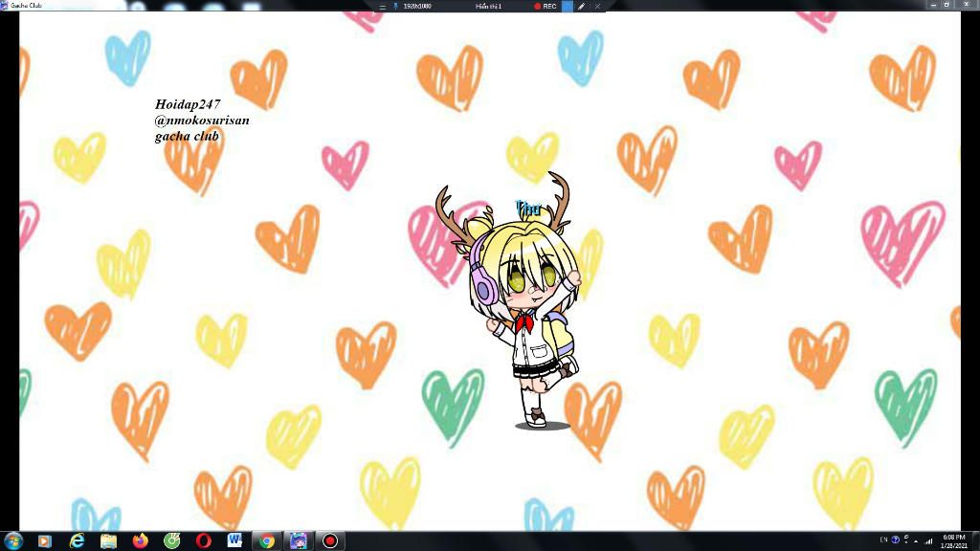Toggle the pin icon on recorder toolbar
The height and width of the screenshot is (551, 980).
(x=395, y=7)
